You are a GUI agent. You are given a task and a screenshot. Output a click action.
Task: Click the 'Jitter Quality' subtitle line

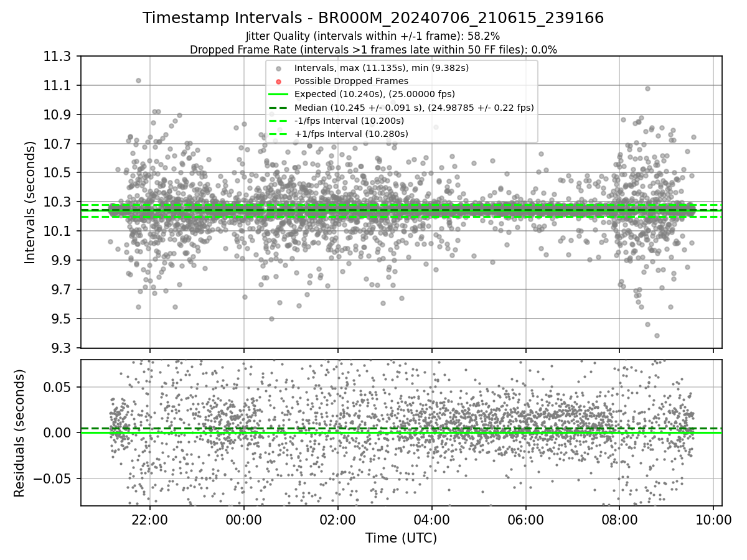(x=374, y=37)
